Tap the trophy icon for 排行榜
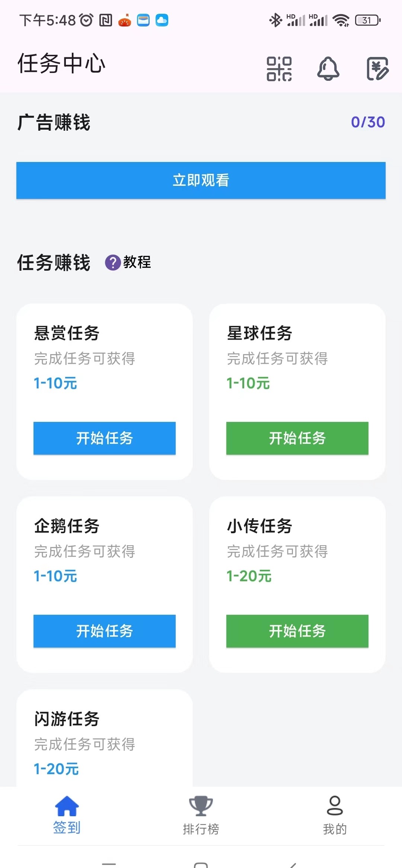This screenshot has width=402, height=868. click(x=201, y=806)
